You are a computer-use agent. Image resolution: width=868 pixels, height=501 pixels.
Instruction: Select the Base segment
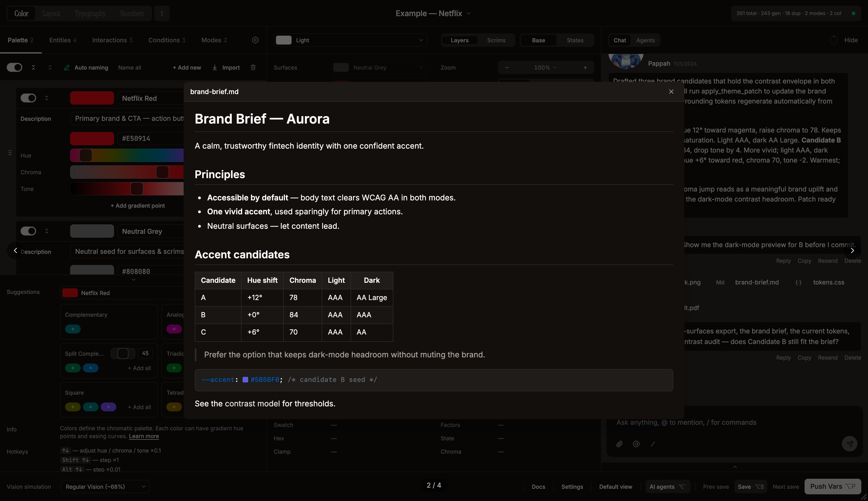[538, 40]
